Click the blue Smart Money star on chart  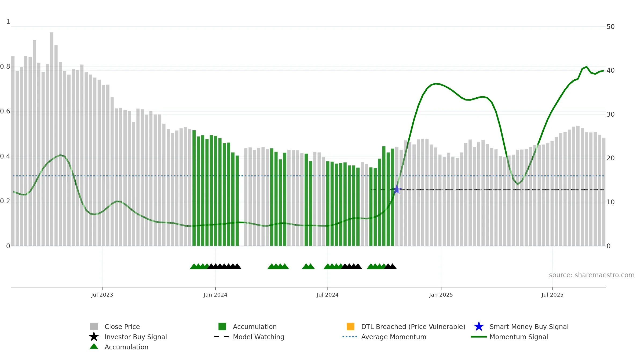(397, 190)
